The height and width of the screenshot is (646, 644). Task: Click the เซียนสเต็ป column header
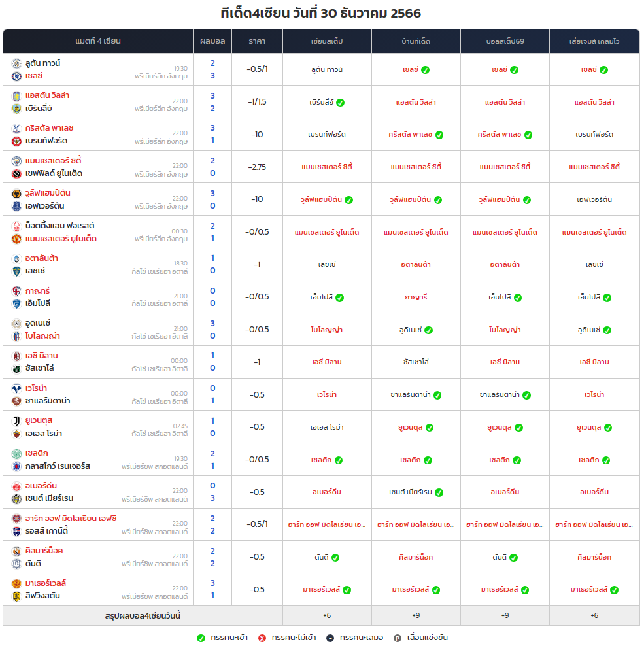(327, 41)
